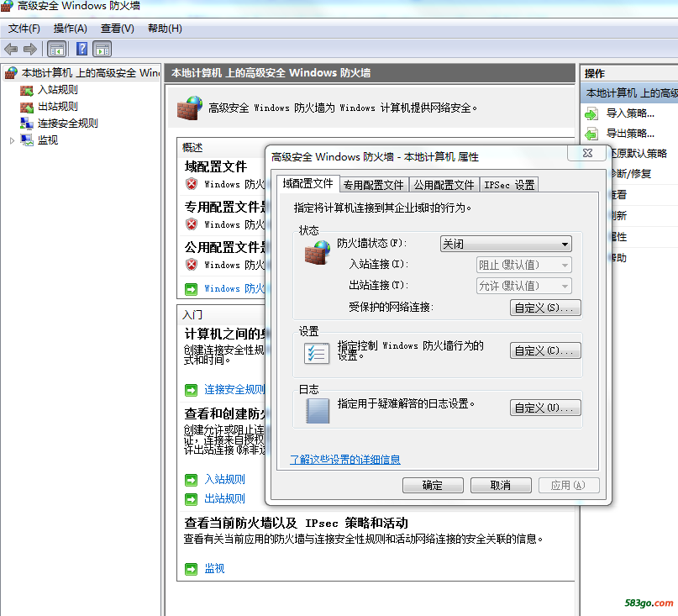Image resolution: width=678 pixels, height=616 pixels.
Task: Close the properties dialog with its X button
Action: click(x=587, y=153)
